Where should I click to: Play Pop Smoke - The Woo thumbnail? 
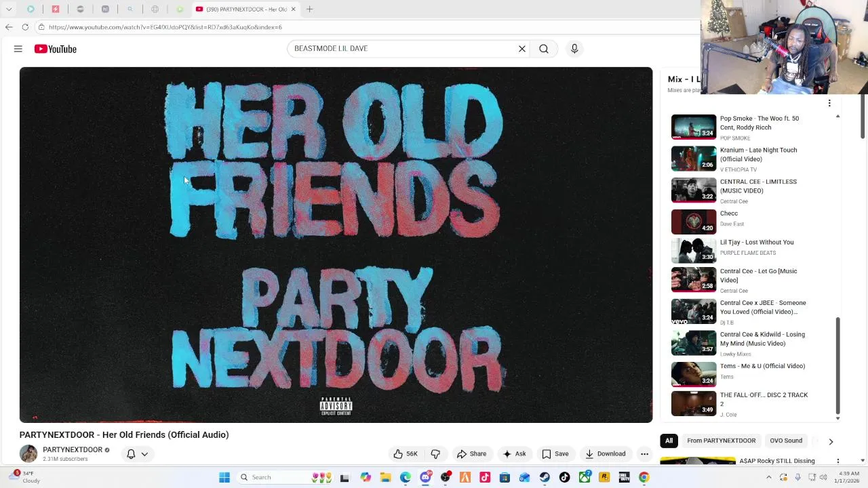click(694, 127)
